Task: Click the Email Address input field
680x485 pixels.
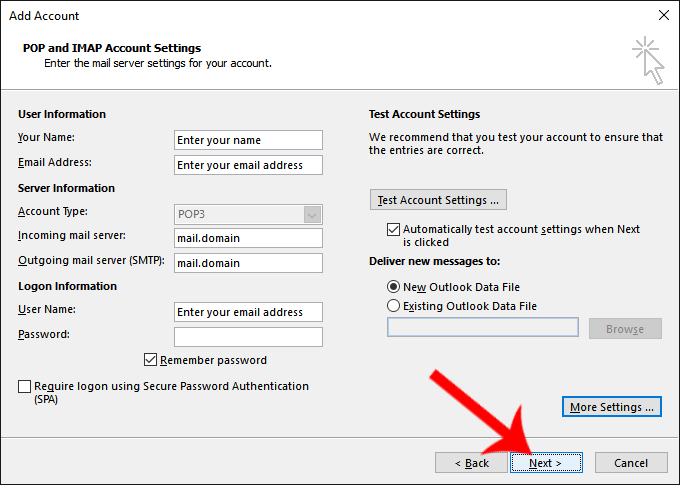Action: (248, 165)
